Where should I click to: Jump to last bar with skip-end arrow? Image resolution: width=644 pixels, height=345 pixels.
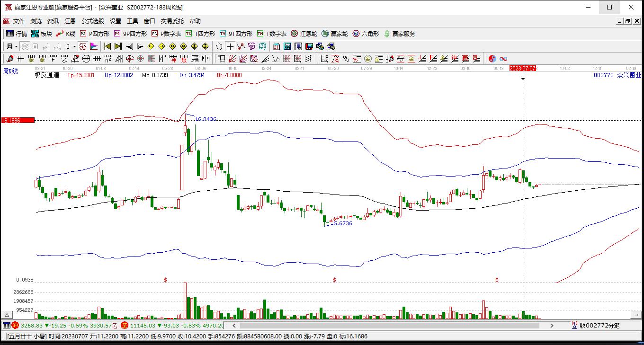point(118,46)
